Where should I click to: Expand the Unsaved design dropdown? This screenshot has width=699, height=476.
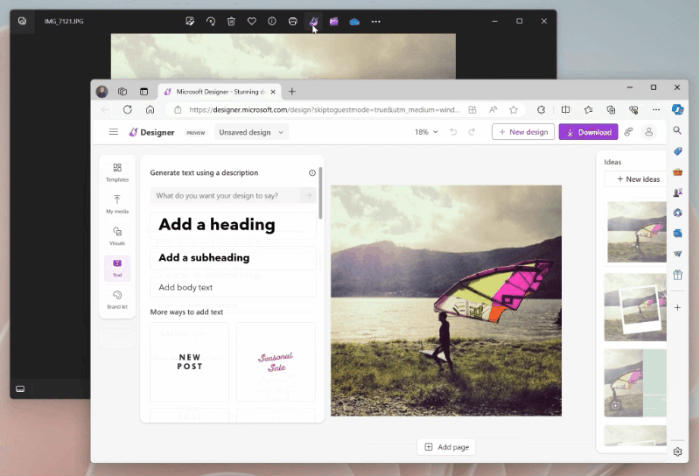251,132
